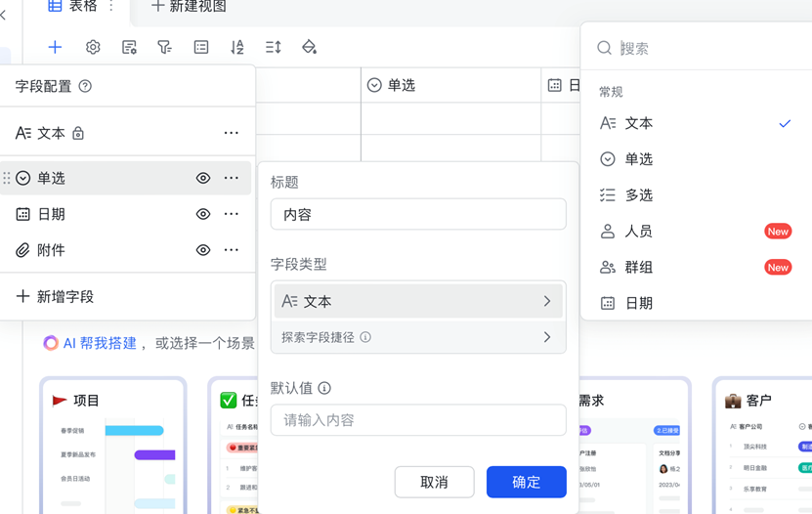Click info icon beside 默认值
Viewport: 812px width, 514px height.
[x=324, y=388]
